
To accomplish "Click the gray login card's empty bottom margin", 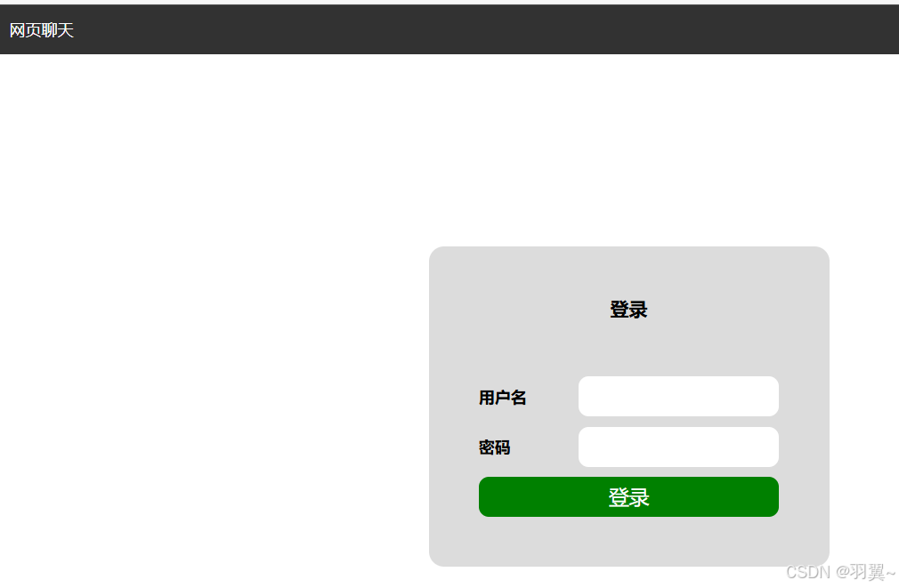I will (628, 542).
